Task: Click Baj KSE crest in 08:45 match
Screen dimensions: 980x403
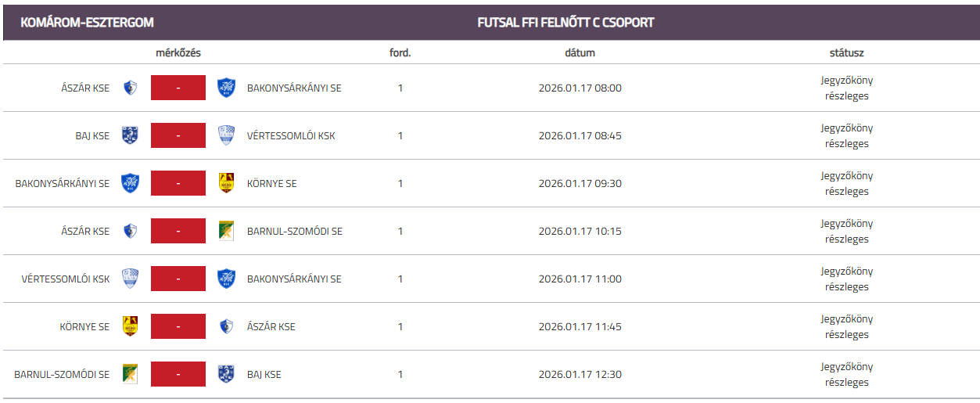Action: [130, 135]
